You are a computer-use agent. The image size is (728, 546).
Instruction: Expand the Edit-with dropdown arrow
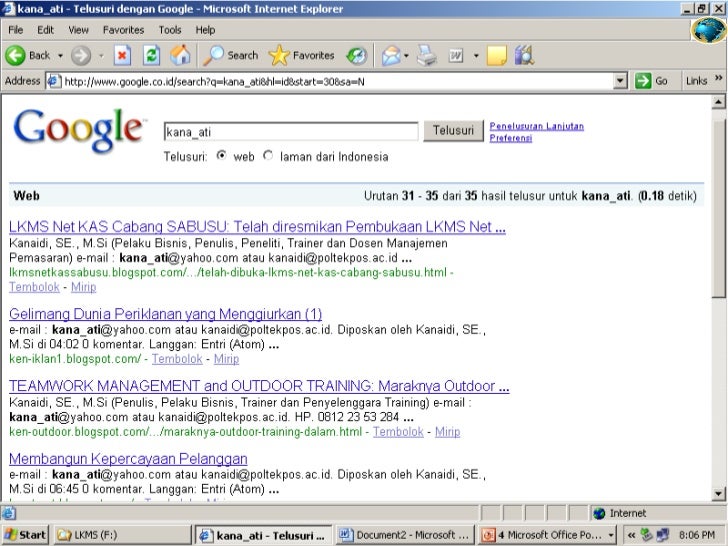(476, 56)
